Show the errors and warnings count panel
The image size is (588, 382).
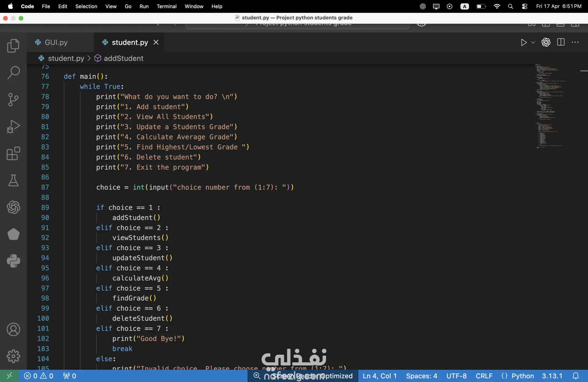[x=39, y=376]
